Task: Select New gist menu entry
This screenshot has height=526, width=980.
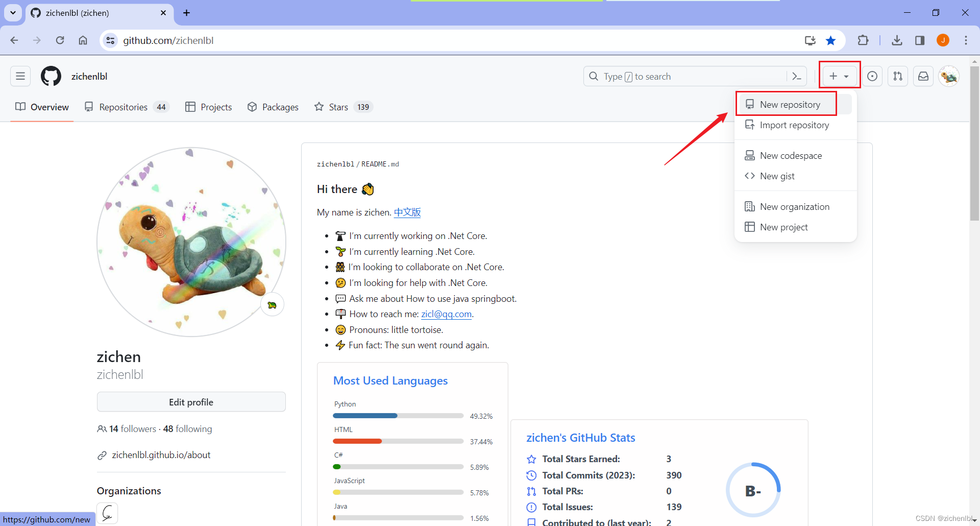Action: coord(795,176)
